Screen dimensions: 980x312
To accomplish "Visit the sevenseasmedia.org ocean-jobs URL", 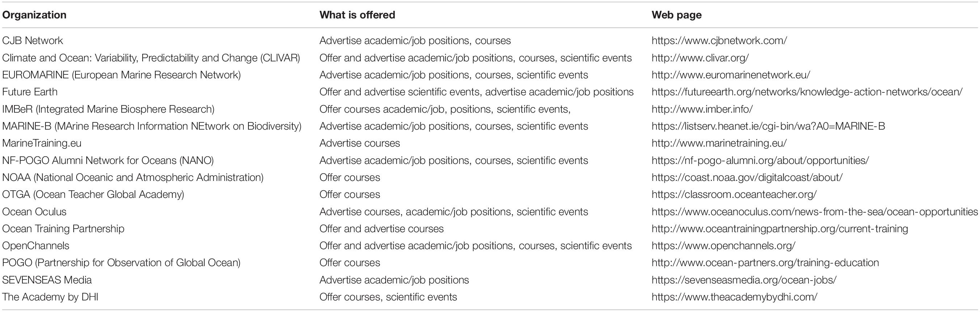I will [744, 280].
